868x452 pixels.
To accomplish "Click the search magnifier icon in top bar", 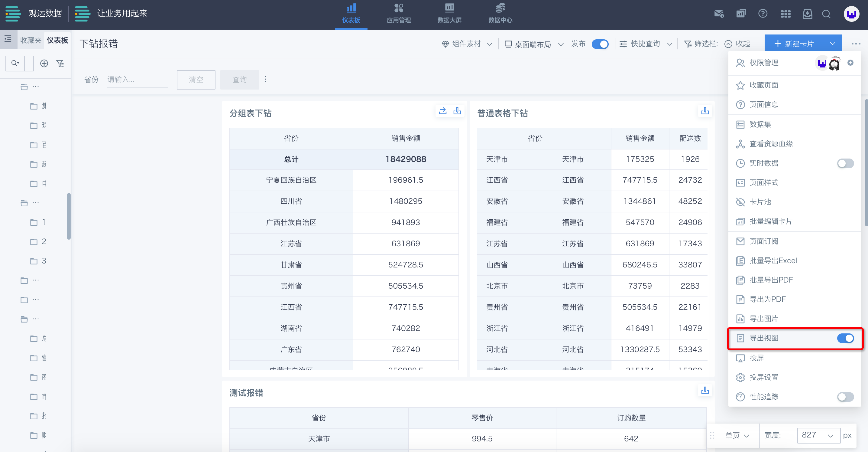I will [x=826, y=14].
